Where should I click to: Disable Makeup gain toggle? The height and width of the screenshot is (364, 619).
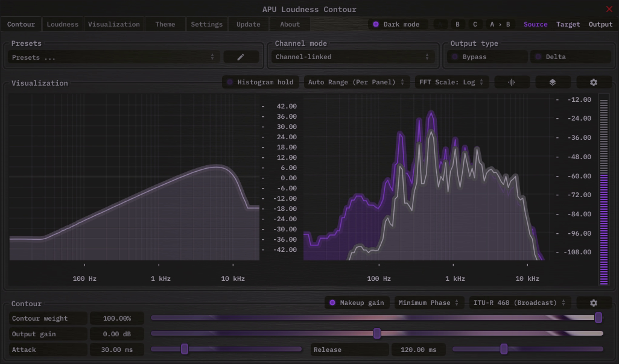pos(358,303)
